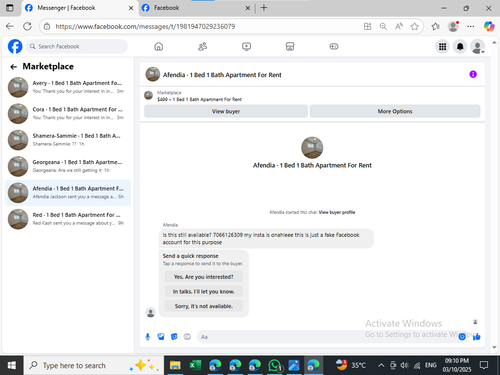Open browser Settings and more menu
Image resolution: width=500 pixels, height=375 pixels.
pos(471,26)
